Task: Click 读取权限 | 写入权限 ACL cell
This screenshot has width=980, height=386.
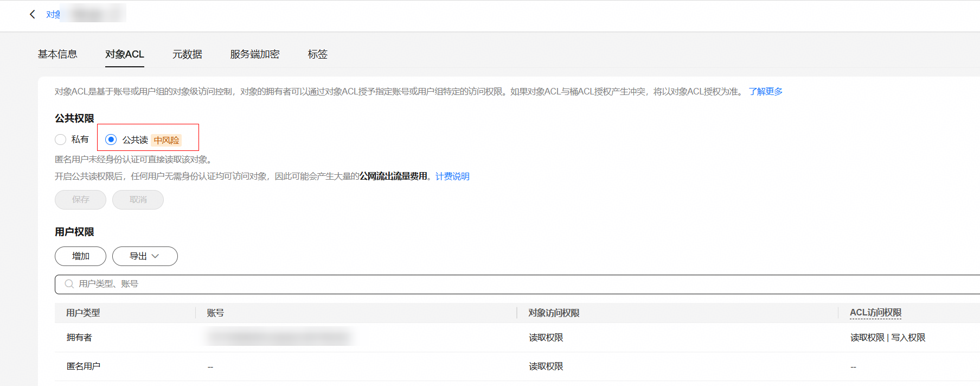Action: point(888,338)
